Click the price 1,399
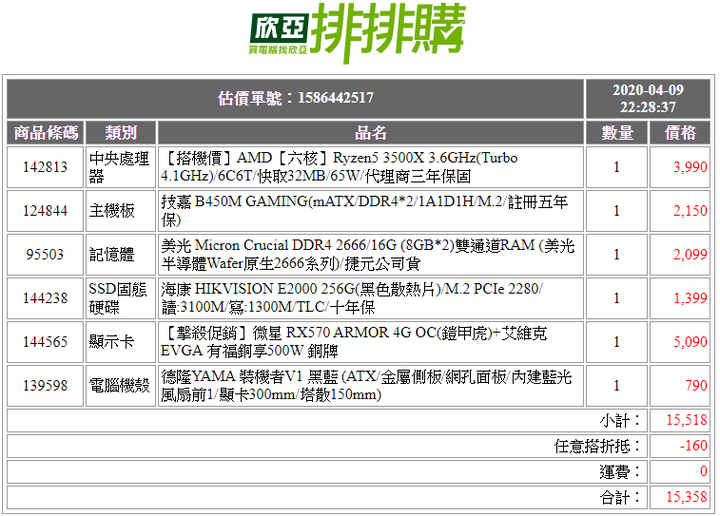Viewport: 720px width, 516px height. click(x=690, y=298)
